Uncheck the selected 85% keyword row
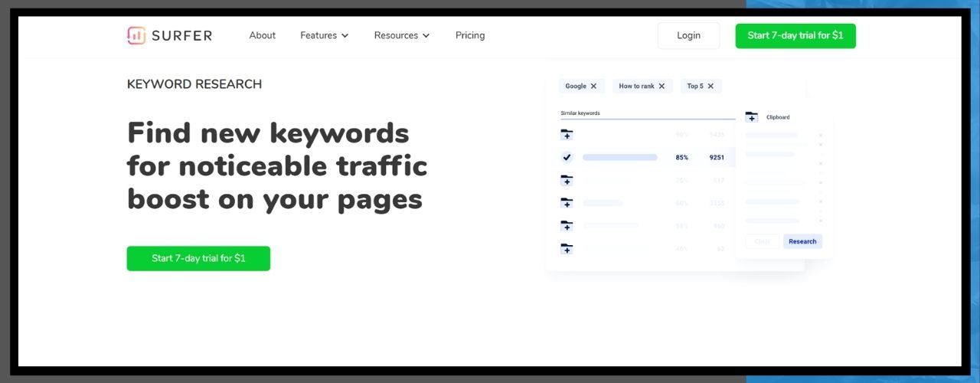980x383 pixels. point(567,157)
